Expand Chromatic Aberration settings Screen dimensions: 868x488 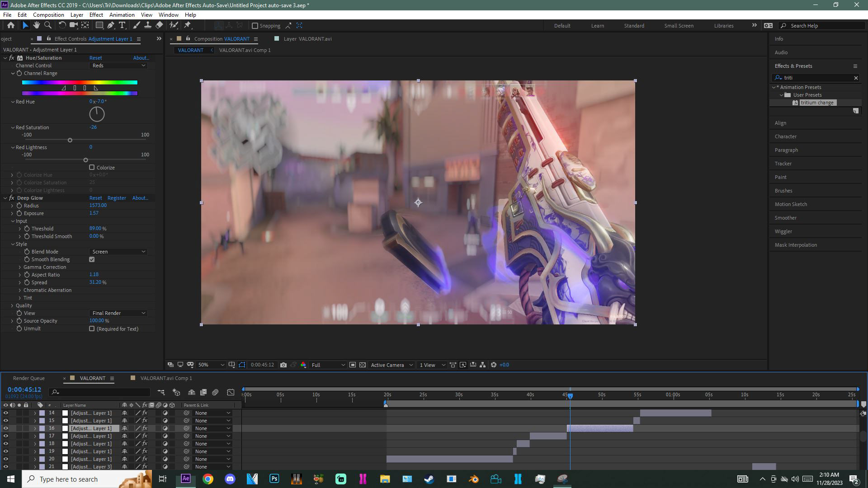pos(20,290)
